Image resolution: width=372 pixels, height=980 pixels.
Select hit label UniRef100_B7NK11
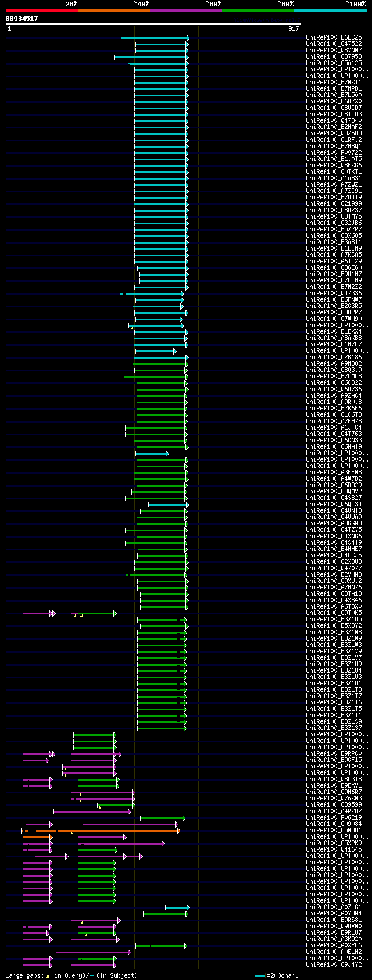[x=334, y=83]
